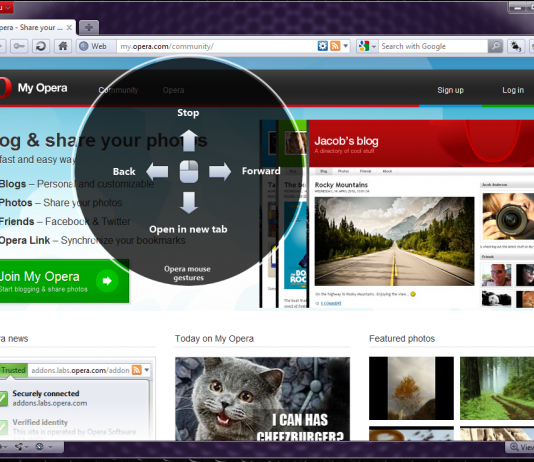This screenshot has width=534, height=462.
Task: Open the Community menu item
Action: coord(118,90)
